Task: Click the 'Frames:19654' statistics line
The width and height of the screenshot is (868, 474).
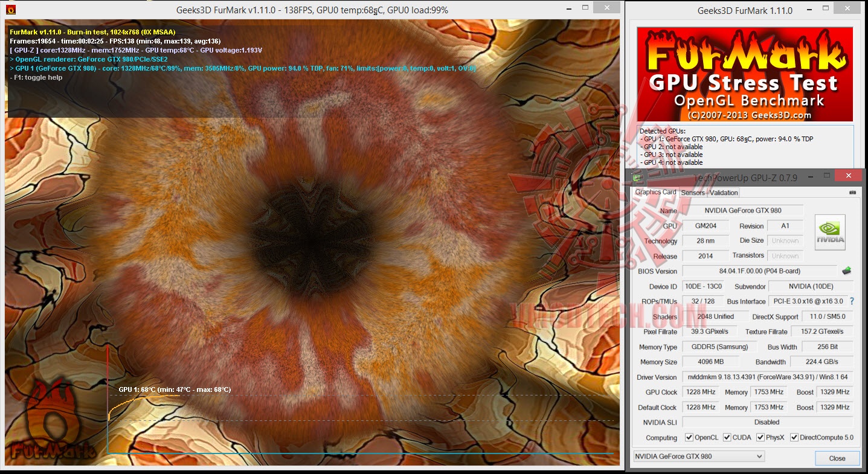Action: click(115, 41)
